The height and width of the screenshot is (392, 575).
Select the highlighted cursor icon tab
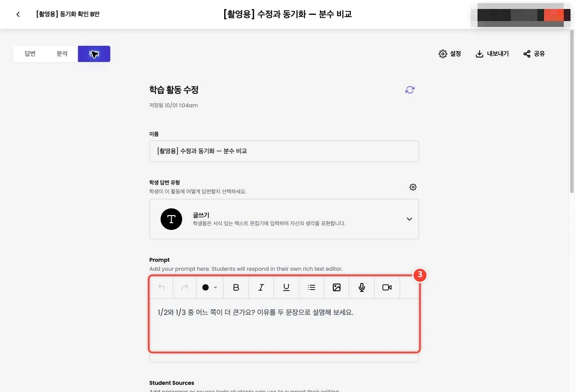point(94,54)
